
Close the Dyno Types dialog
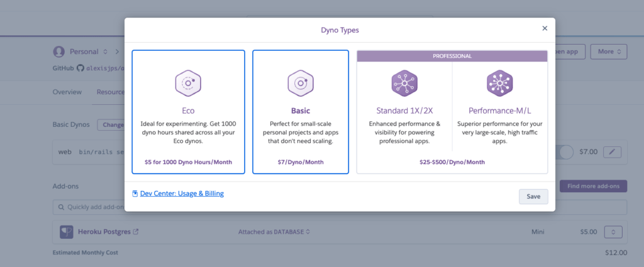point(545,28)
